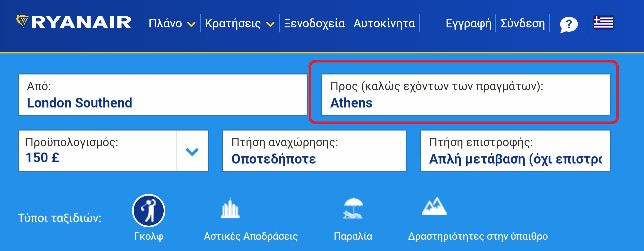
Task: Go to Αυτοκίνητα car hire
Action: pyautogui.click(x=384, y=23)
